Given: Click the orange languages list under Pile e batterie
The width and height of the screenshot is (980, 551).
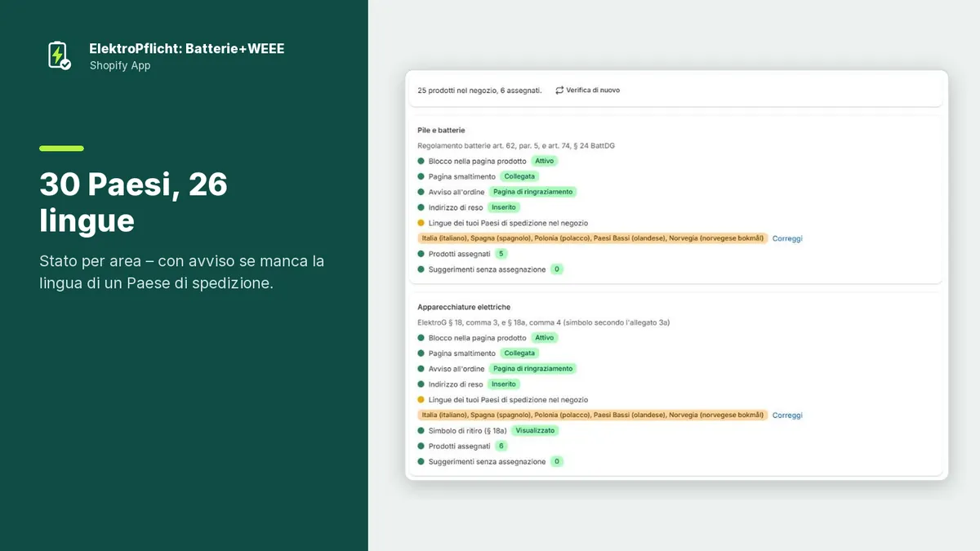Looking at the screenshot, I should click(x=593, y=238).
